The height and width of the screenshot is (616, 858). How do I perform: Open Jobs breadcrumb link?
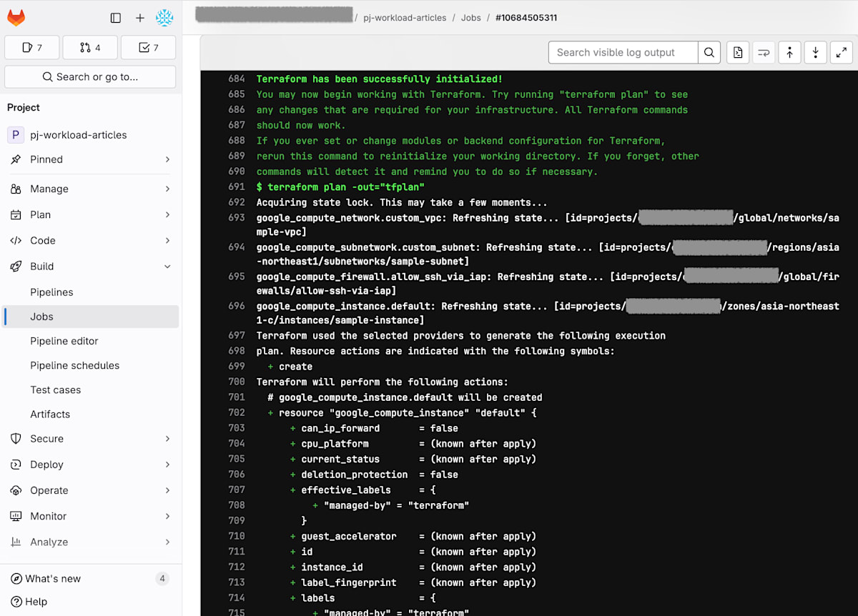tap(470, 17)
